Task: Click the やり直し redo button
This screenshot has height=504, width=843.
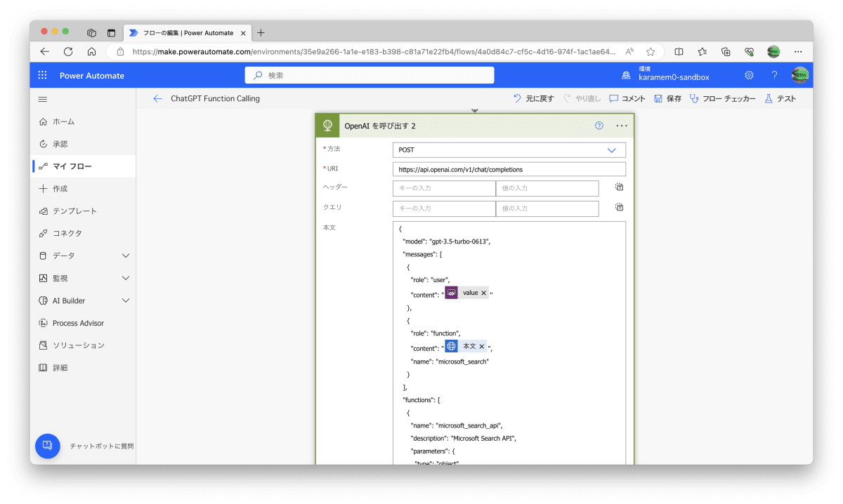Action: (x=582, y=99)
